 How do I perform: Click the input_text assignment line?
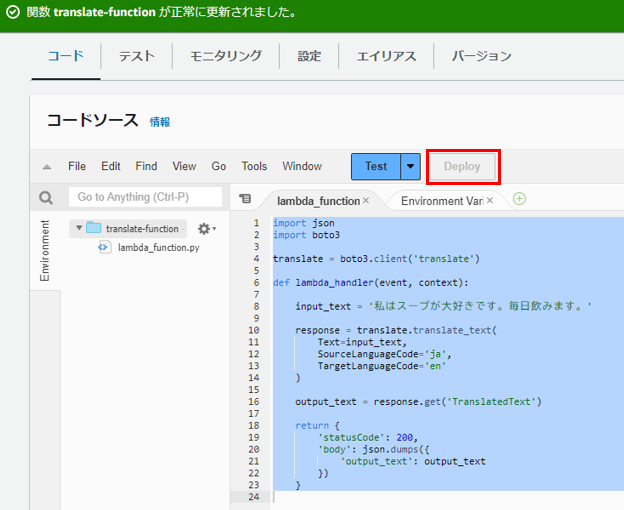(x=443, y=306)
